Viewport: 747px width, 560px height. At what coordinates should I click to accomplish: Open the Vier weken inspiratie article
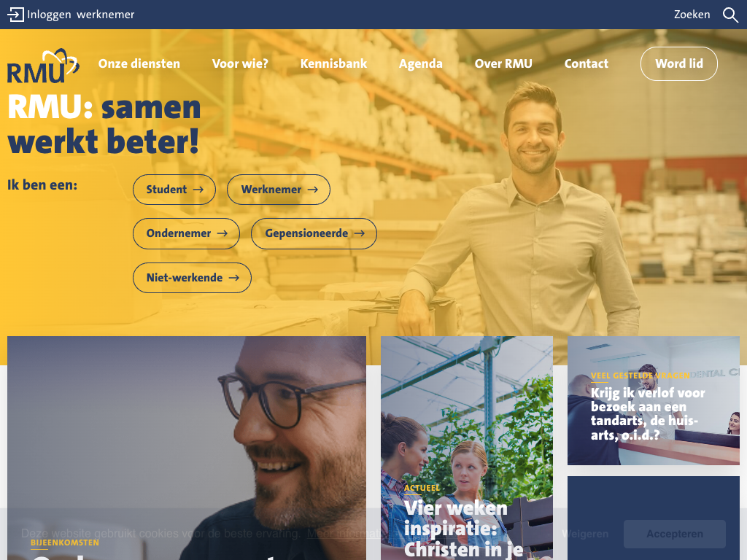click(467, 448)
